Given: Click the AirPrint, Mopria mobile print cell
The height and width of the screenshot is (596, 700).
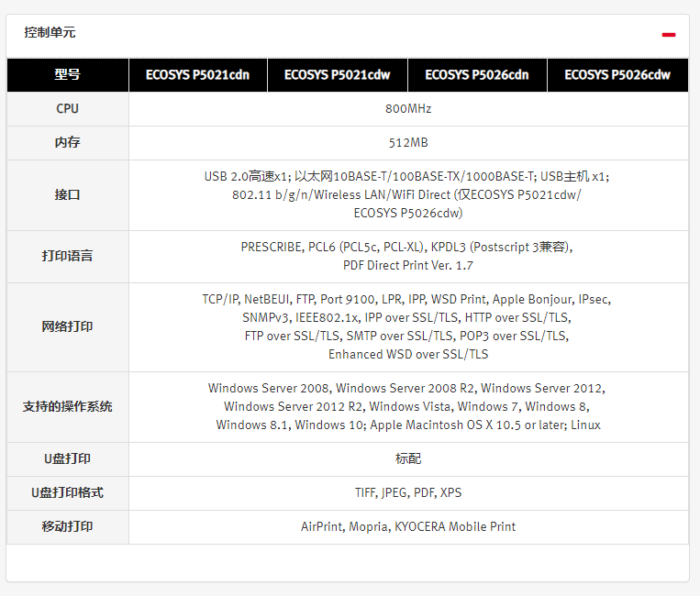Looking at the screenshot, I should coord(408,526).
